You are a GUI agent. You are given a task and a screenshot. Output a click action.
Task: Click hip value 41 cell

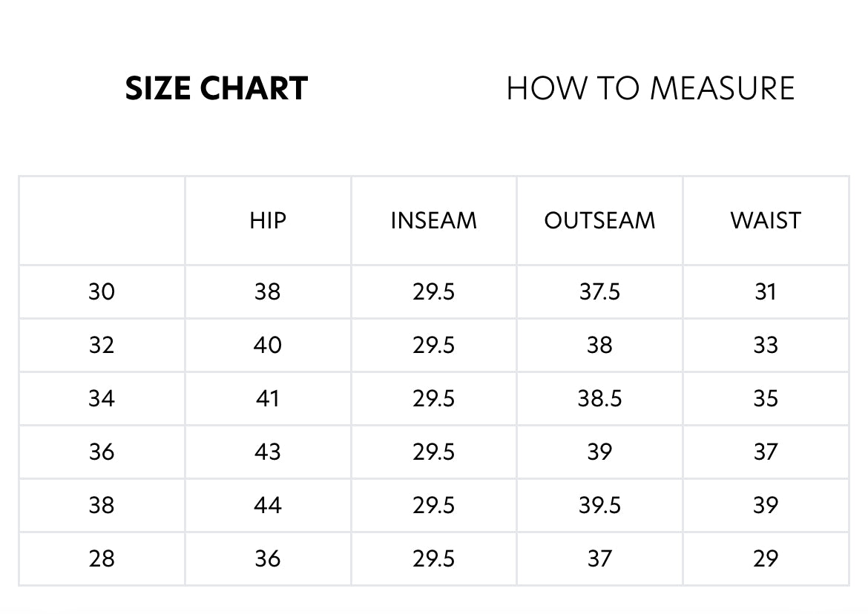(x=268, y=398)
